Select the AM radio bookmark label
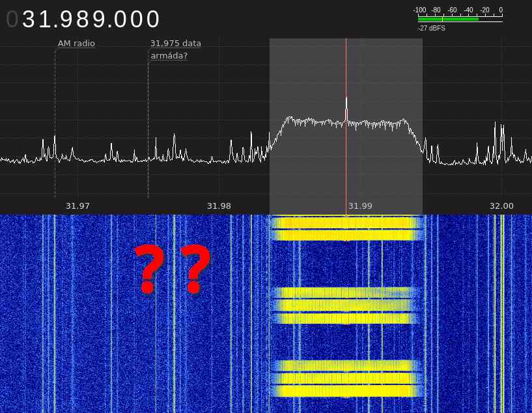This screenshot has height=413, width=532. click(76, 44)
